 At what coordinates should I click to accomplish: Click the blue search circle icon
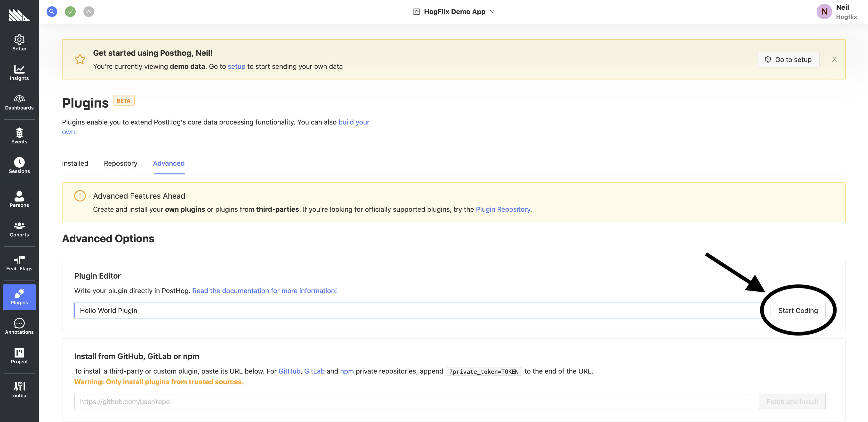click(x=52, y=12)
